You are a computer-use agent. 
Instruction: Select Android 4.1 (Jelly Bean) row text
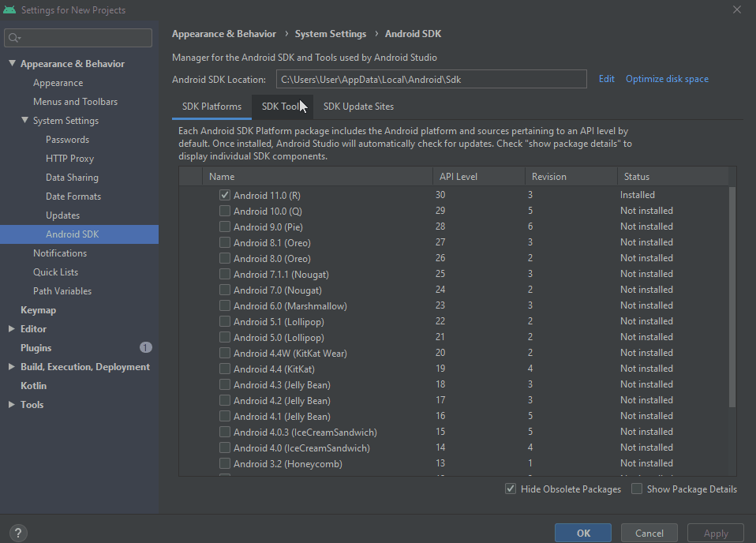pyautogui.click(x=282, y=416)
